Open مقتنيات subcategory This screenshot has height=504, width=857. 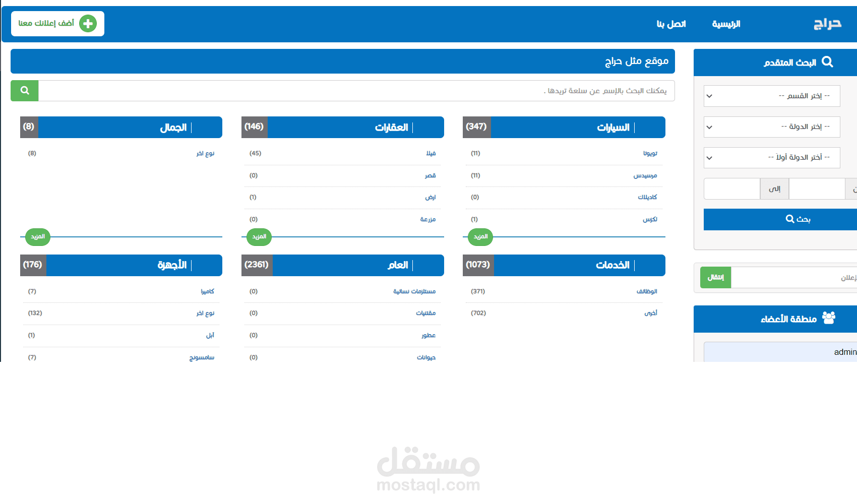(x=425, y=313)
